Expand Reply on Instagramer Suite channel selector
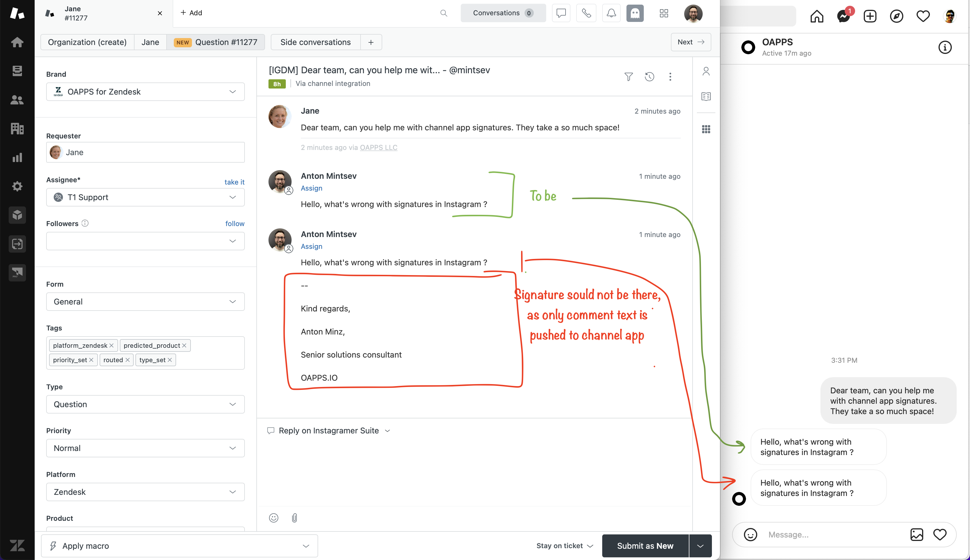970x560 pixels. [x=329, y=431]
